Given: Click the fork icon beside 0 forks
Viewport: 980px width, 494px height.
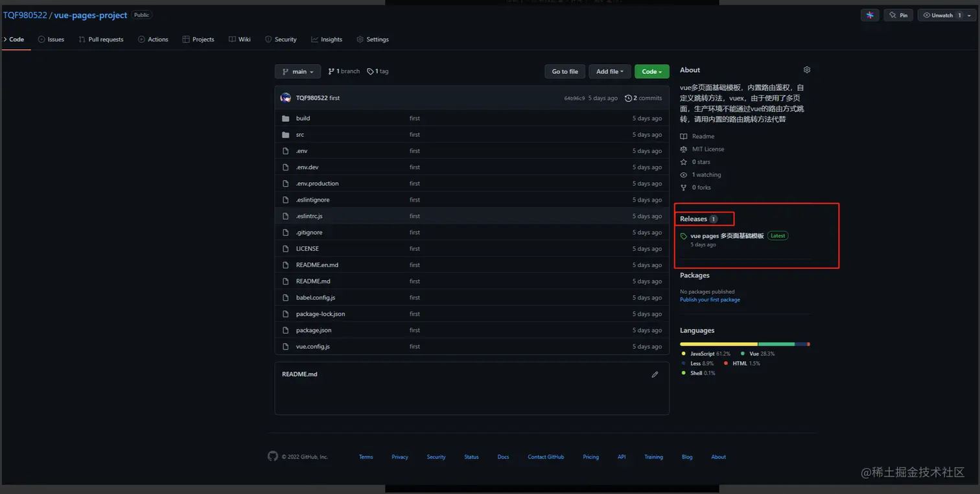Looking at the screenshot, I should tap(684, 187).
